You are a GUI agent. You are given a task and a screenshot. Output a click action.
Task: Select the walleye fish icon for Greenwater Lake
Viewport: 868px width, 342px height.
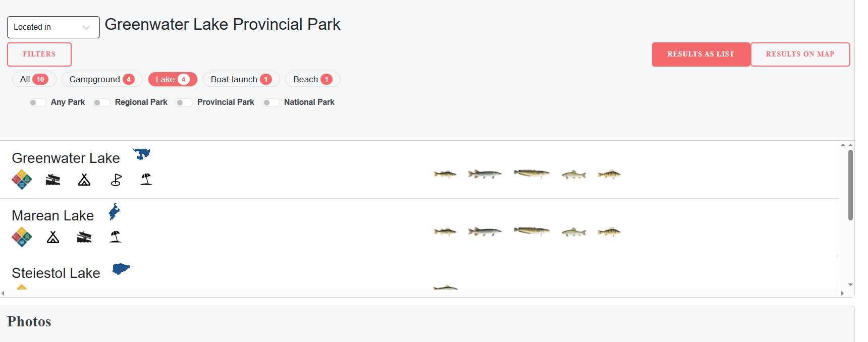[445, 174]
